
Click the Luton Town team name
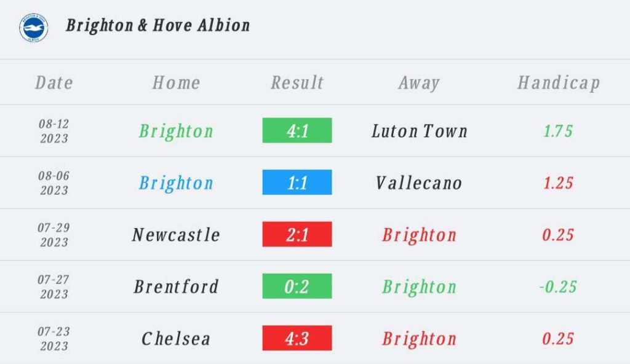pyautogui.click(x=420, y=131)
